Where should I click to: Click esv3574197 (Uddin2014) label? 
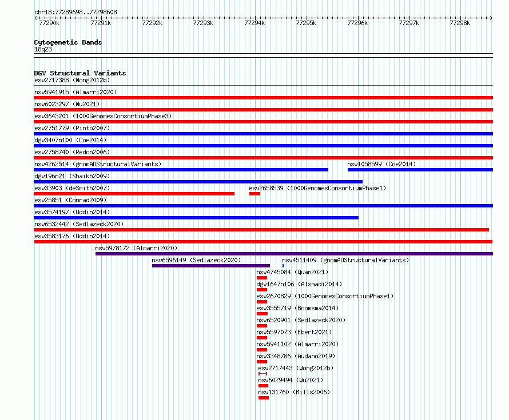click(x=72, y=212)
